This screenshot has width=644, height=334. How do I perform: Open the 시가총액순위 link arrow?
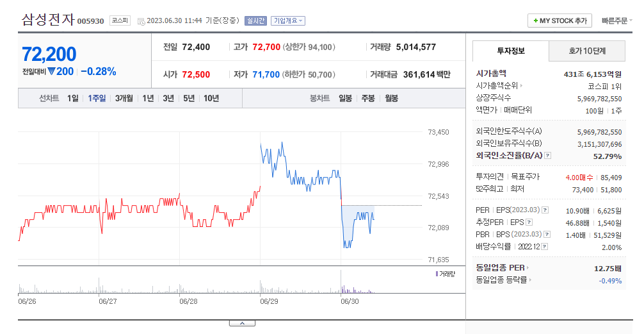(521, 86)
